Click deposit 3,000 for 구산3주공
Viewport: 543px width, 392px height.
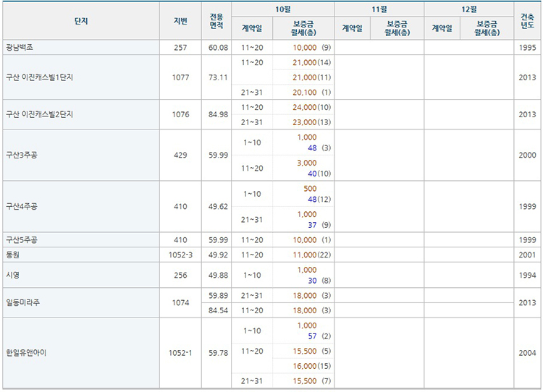[x=307, y=163]
